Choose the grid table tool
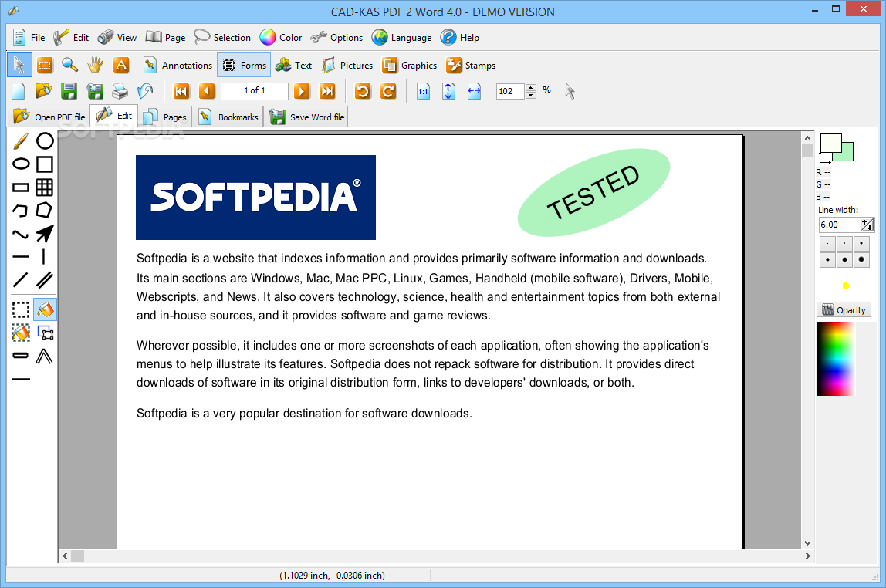Viewport: 886px width, 588px height. tap(45, 187)
